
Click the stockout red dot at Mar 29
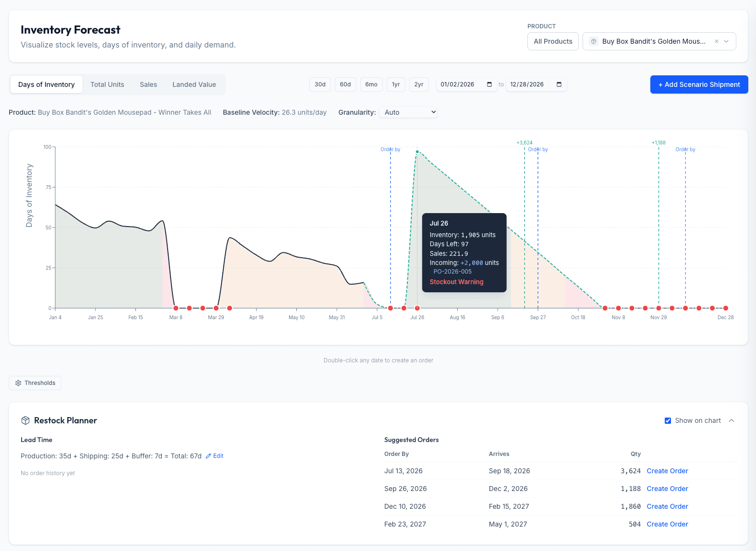point(216,308)
